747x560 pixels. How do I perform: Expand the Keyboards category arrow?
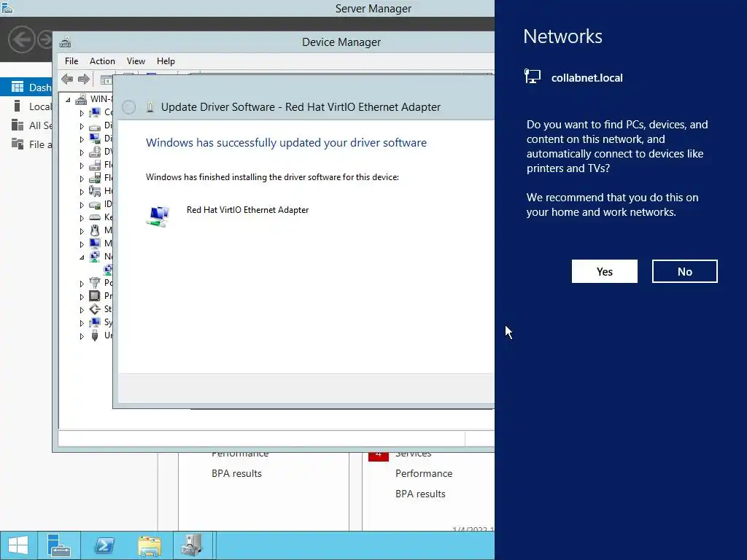tap(82, 218)
